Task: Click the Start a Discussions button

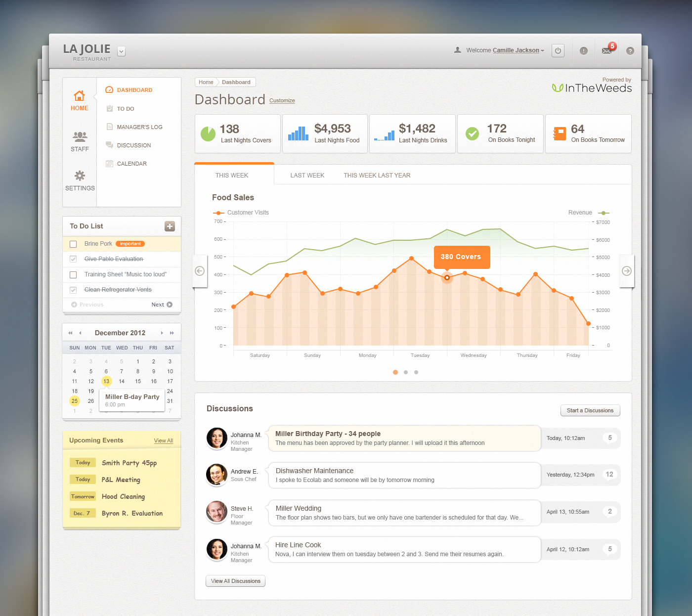Action: point(590,410)
